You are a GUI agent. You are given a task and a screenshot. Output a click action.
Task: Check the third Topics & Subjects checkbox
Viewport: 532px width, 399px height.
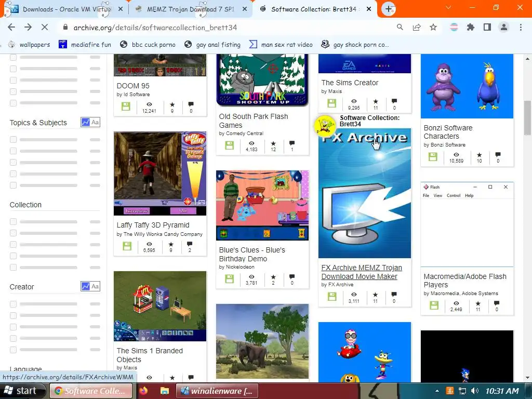(x=13, y=162)
